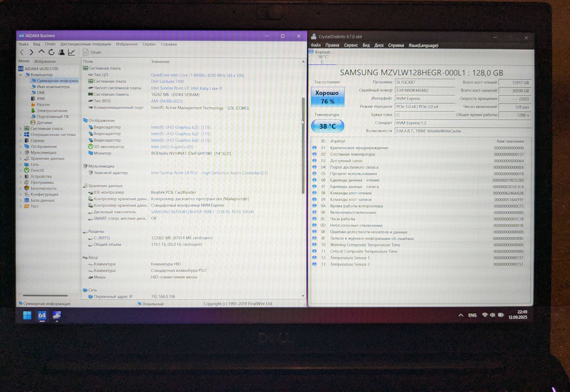Open the AMI (04/08/2025) BIOS link
The width and height of the screenshot is (570, 392).
tap(167, 101)
